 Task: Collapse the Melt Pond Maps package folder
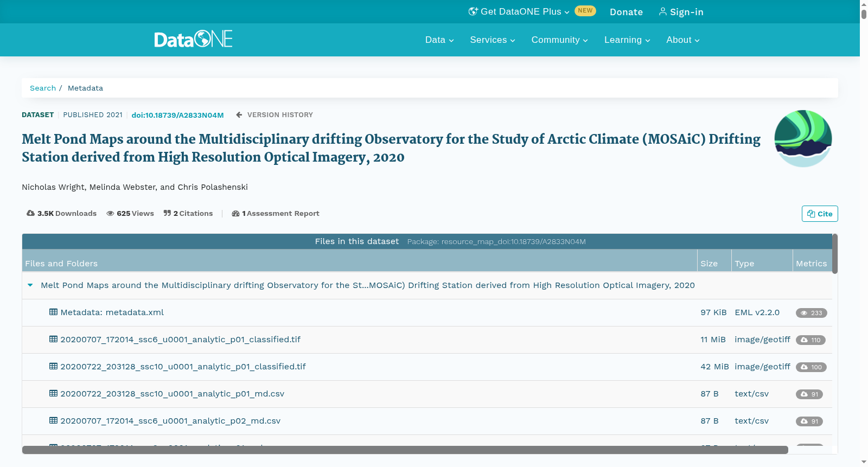point(30,285)
